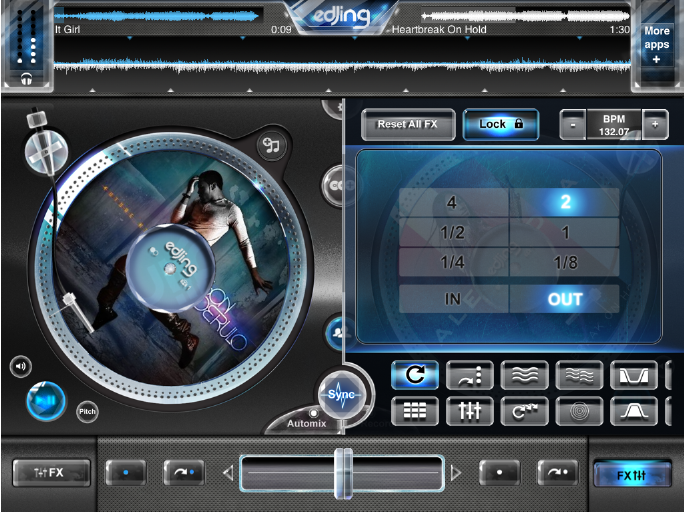Set cue point on left deck

click(x=126, y=472)
